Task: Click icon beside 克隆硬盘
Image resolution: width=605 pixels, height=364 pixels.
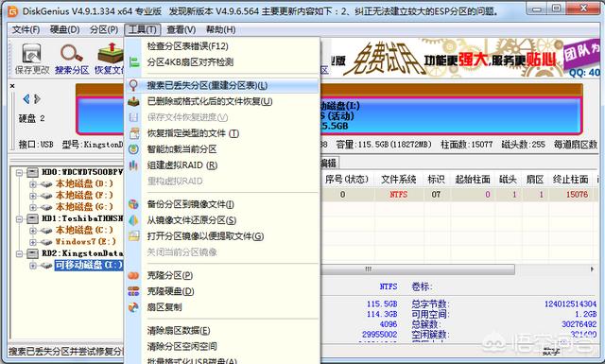Action: pos(133,291)
